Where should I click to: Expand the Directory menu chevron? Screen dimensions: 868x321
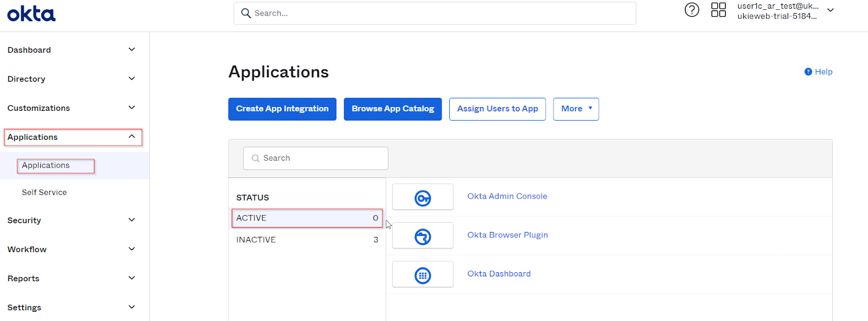[132, 78]
